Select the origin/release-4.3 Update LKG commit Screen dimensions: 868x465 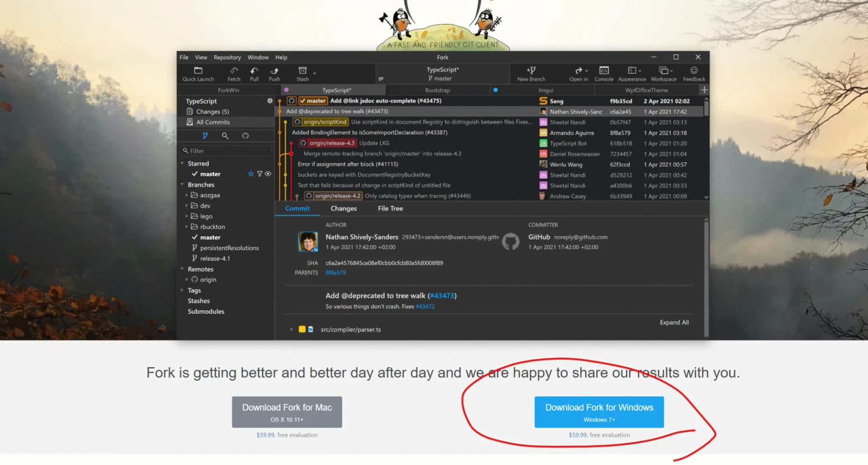tap(490, 143)
